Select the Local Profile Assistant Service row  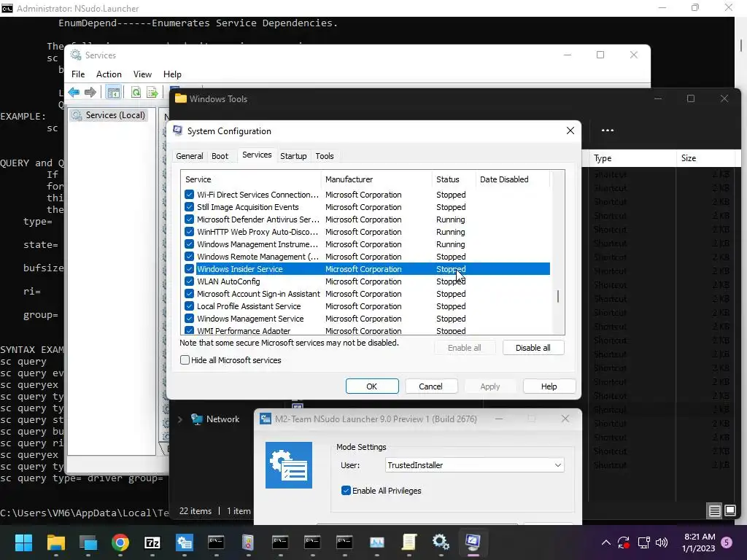(x=367, y=306)
